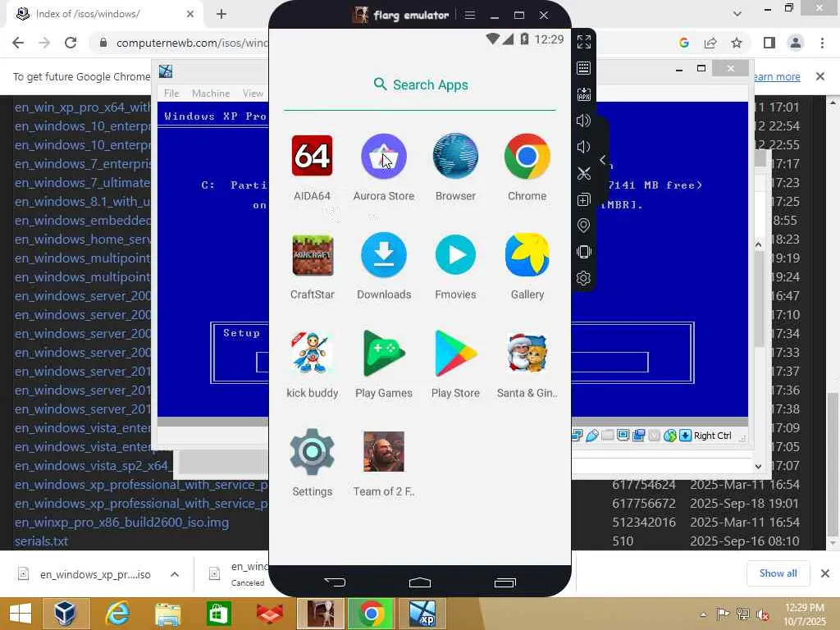Go back in Chrome
Screen dimensions: 840x630
(18, 43)
